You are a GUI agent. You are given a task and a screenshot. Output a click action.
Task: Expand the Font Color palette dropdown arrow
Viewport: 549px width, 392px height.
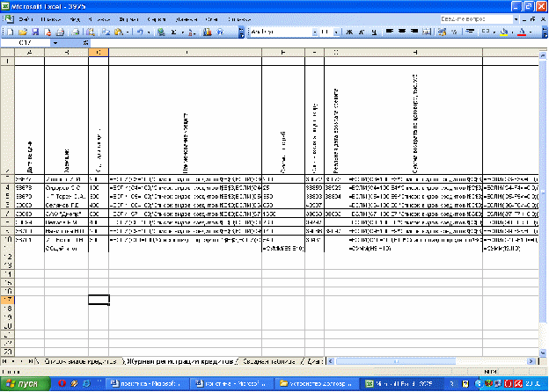[531, 32]
